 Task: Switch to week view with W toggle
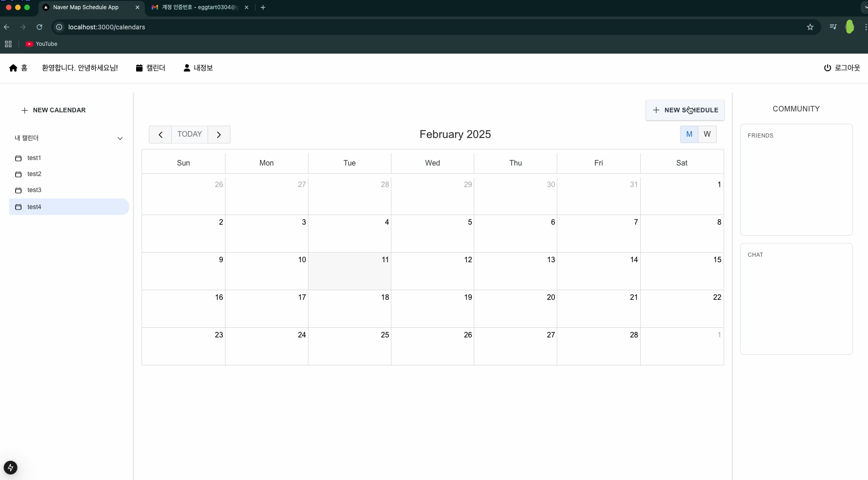(707, 134)
